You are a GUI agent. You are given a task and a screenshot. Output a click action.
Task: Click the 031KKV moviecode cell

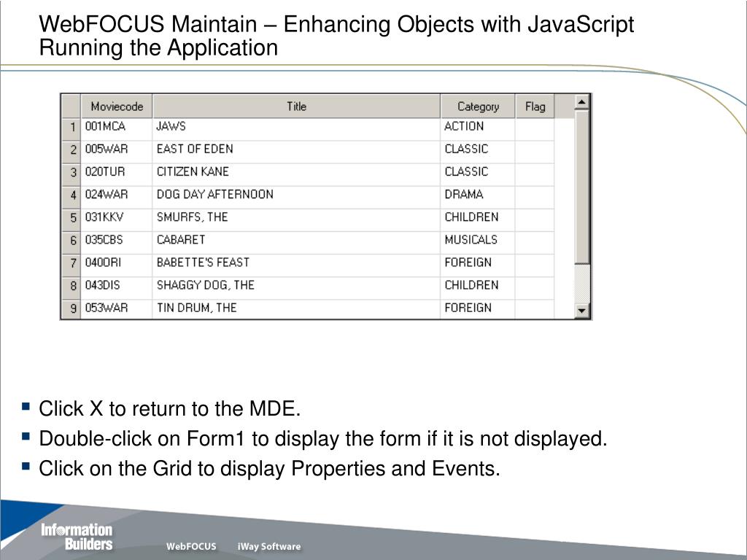point(117,220)
